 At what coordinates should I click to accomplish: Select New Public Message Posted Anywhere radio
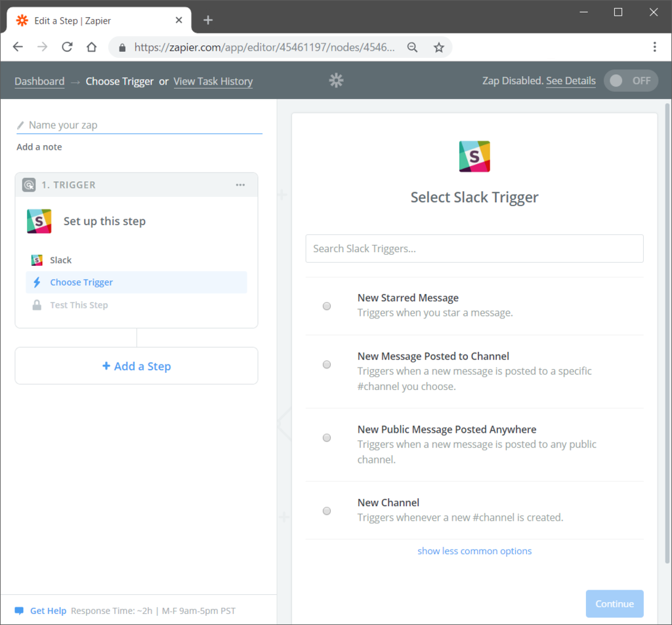[x=327, y=438]
